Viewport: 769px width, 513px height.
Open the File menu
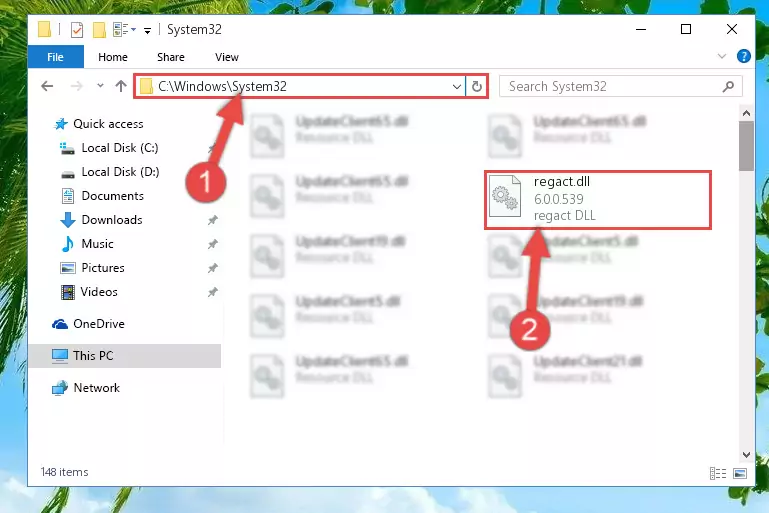(x=55, y=57)
